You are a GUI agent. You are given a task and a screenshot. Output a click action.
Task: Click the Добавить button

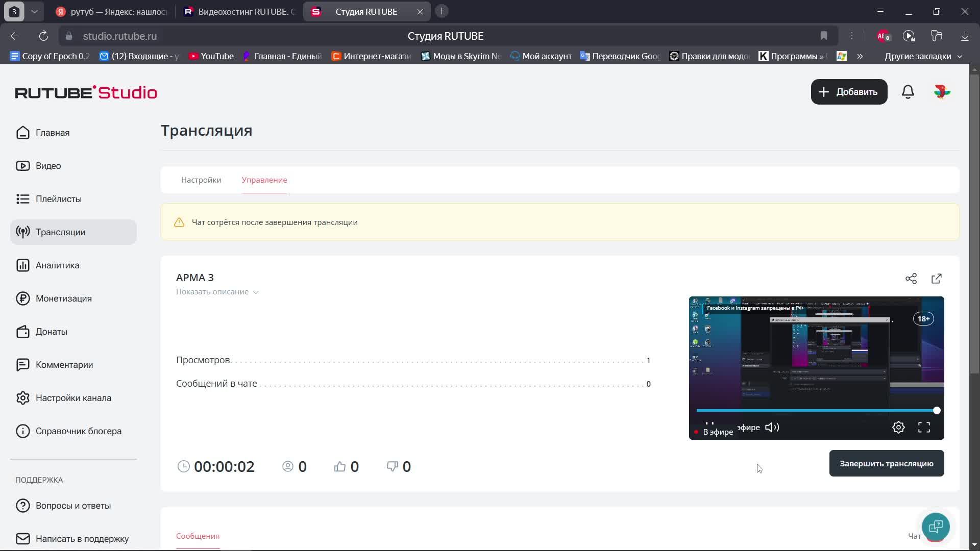pos(849,92)
